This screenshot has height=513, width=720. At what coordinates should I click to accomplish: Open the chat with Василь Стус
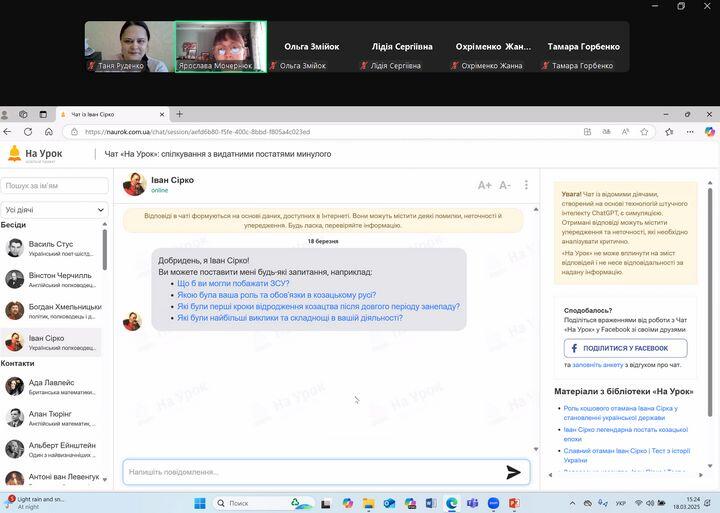point(51,248)
